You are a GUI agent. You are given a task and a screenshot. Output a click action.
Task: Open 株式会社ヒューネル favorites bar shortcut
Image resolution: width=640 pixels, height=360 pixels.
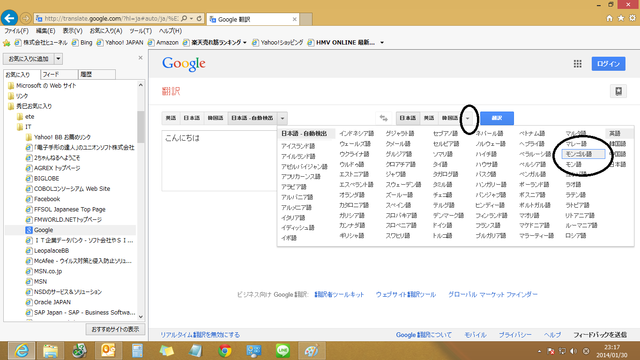[41, 42]
